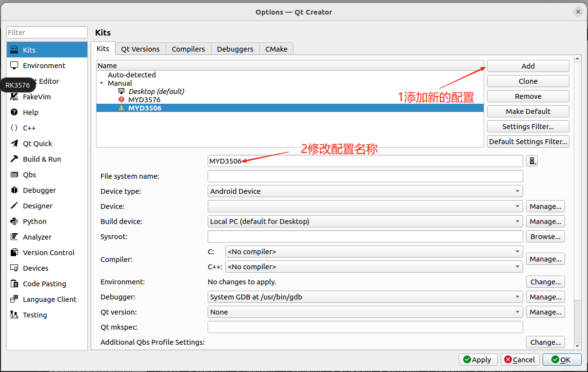
Task: Click the Sysroot input field
Action: (x=365, y=237)
